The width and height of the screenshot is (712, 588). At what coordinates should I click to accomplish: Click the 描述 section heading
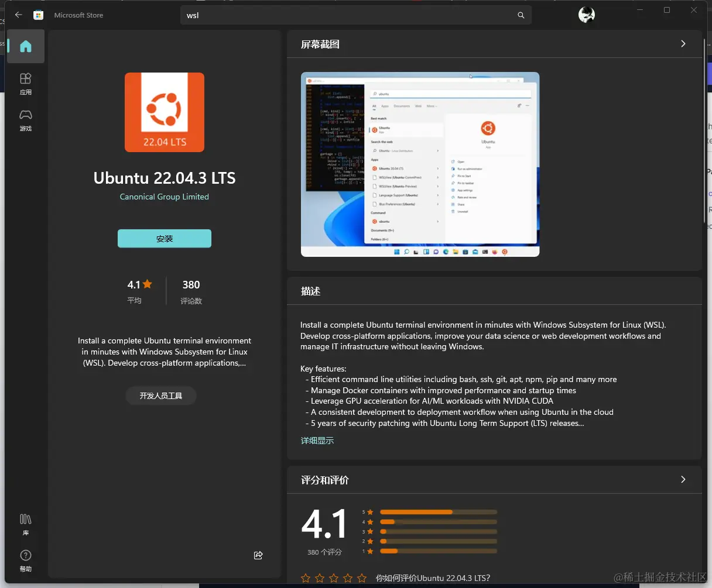coord(310,291)
